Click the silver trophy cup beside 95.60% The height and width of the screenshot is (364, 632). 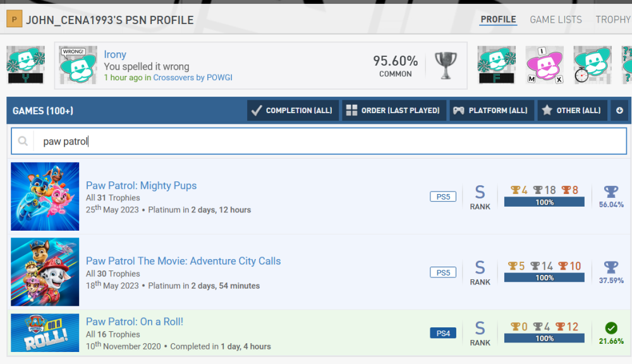[x=446, y=66]
